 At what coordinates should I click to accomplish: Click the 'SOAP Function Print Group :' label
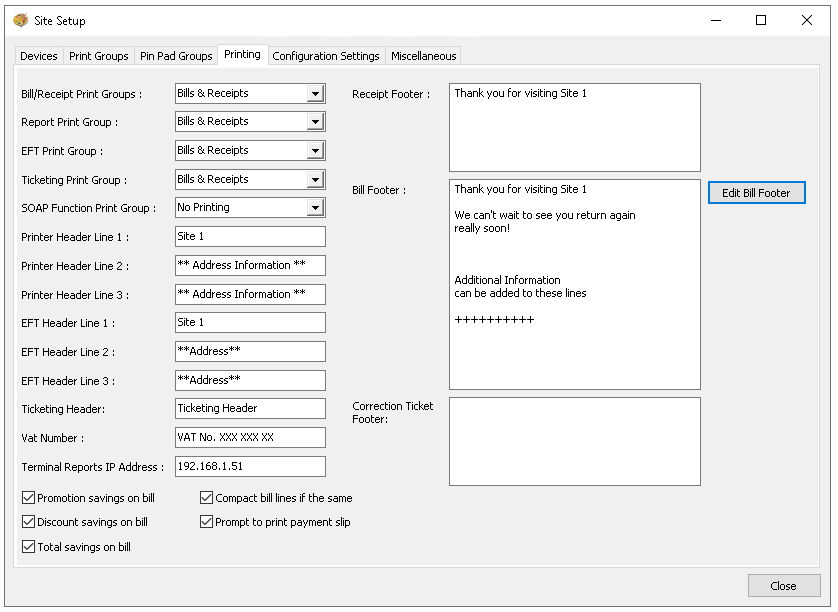89,208
